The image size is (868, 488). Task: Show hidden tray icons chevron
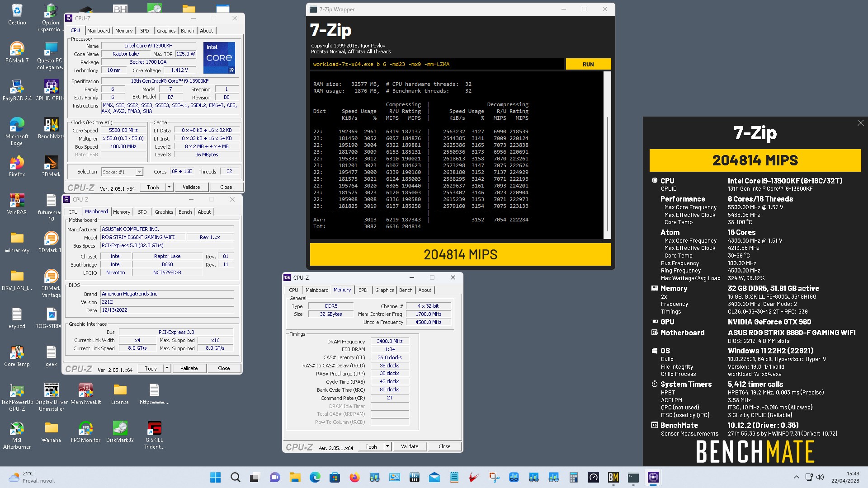click(x=797, y=477)
